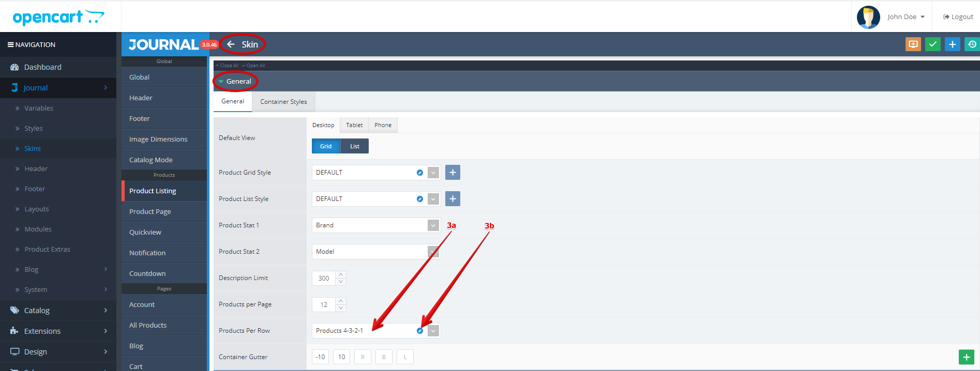This screenshot has width=980, height=371.
Task: Click Close All link
Action: (227, 66)
